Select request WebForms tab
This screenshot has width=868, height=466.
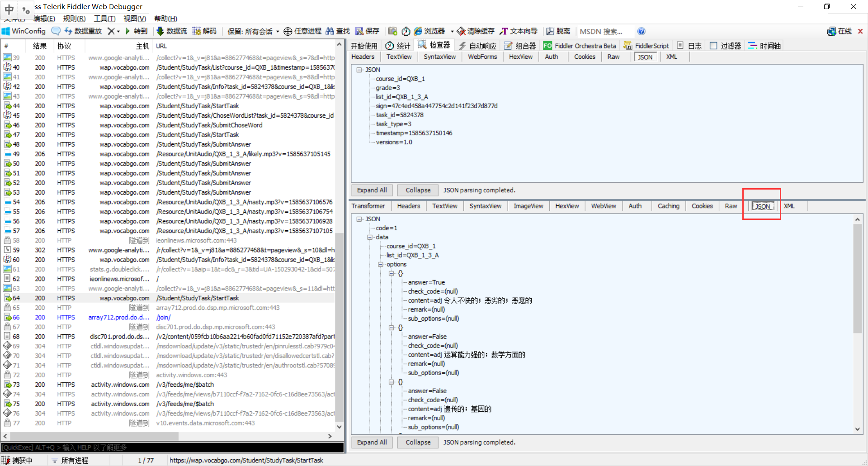click(482, 57)
